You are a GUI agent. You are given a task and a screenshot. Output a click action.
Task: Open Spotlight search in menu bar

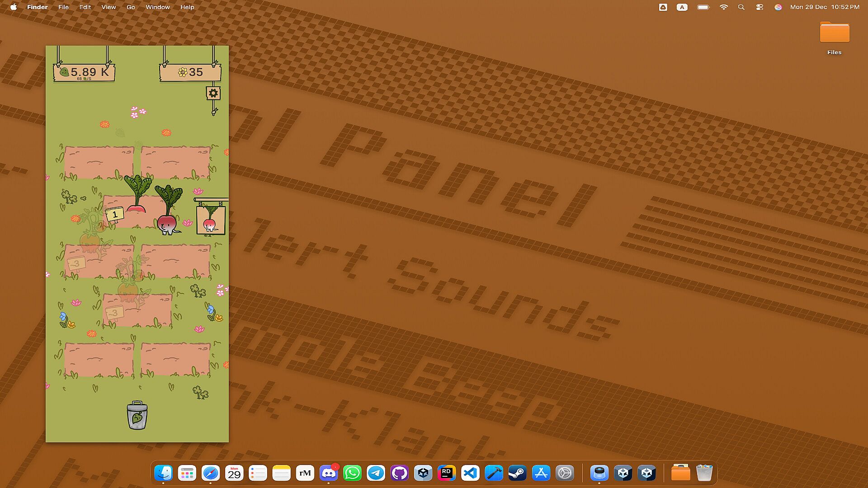(741, 7)
